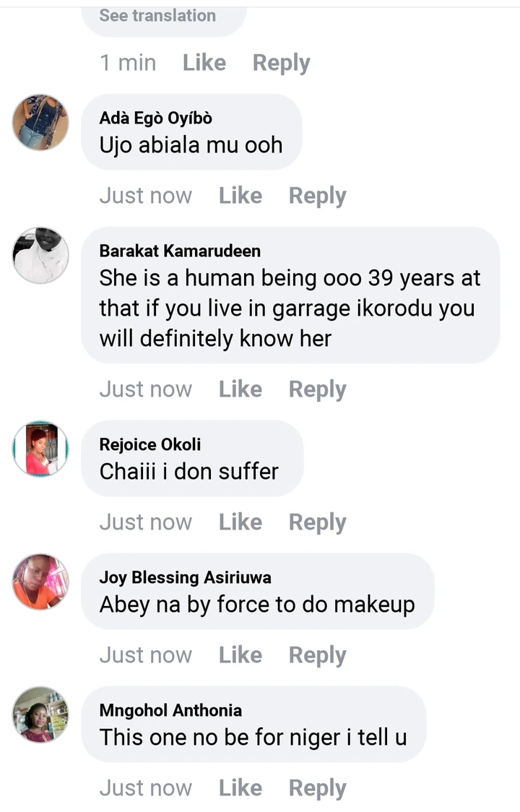Reply to Joy Blessing Asiriuwa's comment
The height and width of the screenshot is (812, 520).
click(317, 655)
